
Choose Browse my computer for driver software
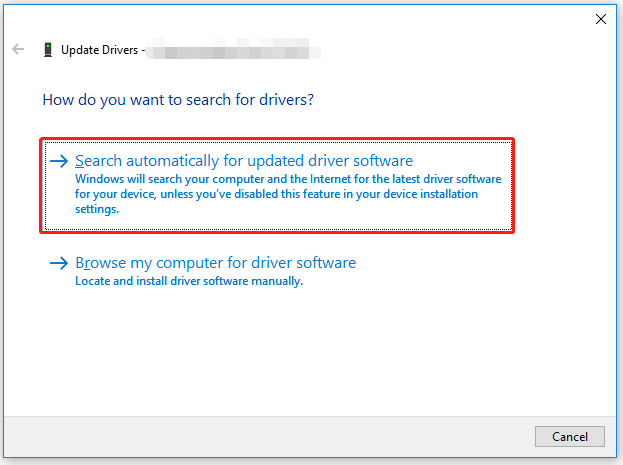[215, 263]
